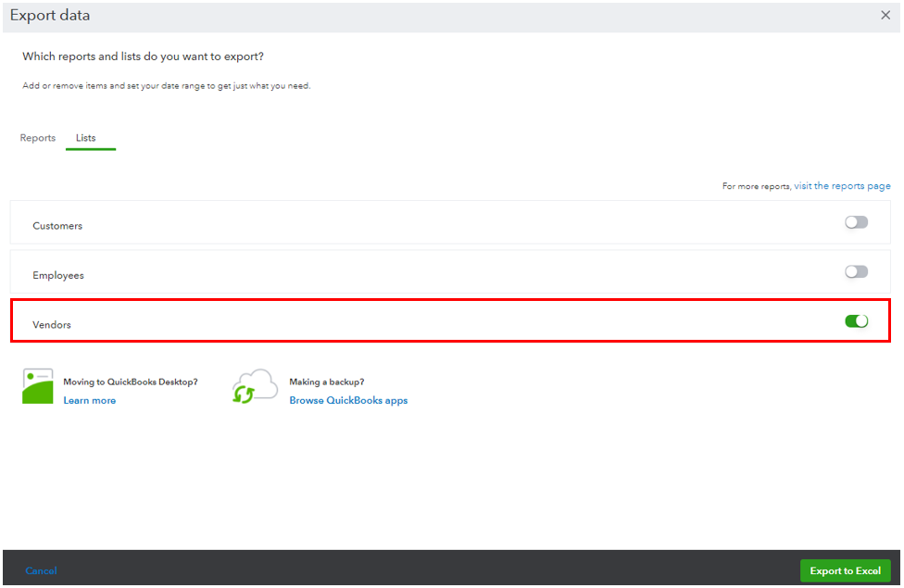The width and height of the screenshot is (904, 588).
Task: Enable the Employees list toggle
Action: click(856, 271)
